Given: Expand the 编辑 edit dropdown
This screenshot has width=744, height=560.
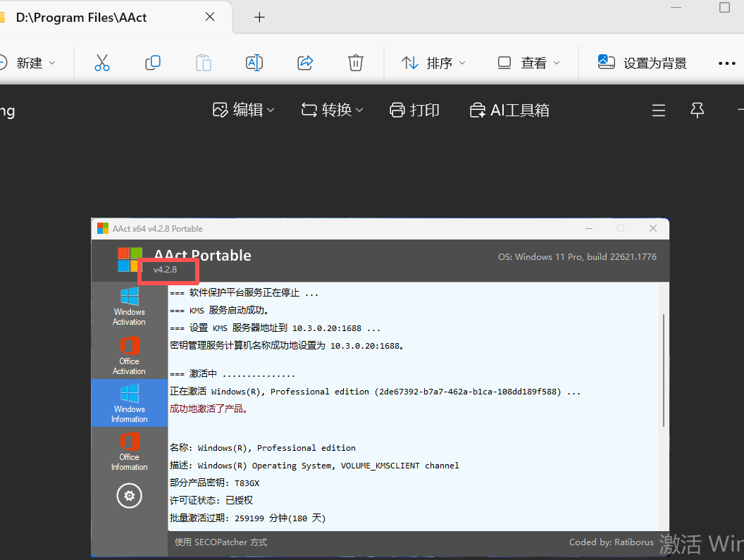Looking at the screenshot, I should point(243,110).
